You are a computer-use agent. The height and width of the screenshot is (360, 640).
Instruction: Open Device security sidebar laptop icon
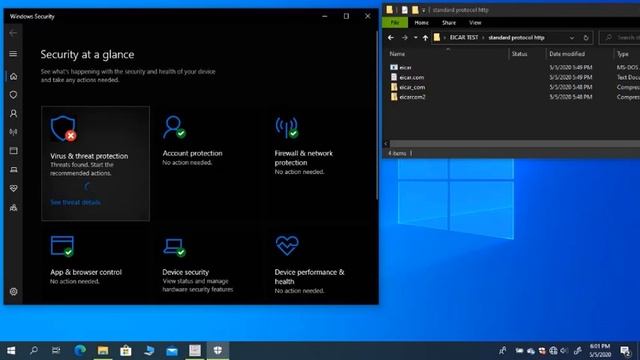click(x=13, y=169)
